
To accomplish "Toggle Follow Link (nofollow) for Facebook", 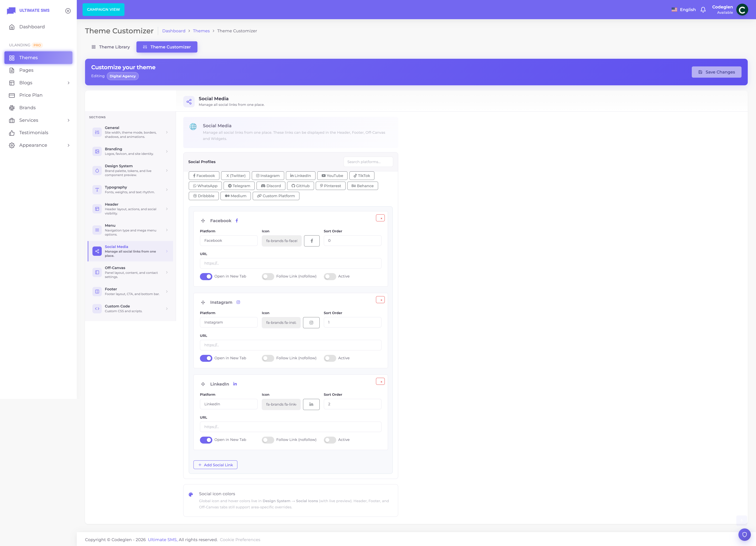I will pyautogui.click(x=268, y=276).
